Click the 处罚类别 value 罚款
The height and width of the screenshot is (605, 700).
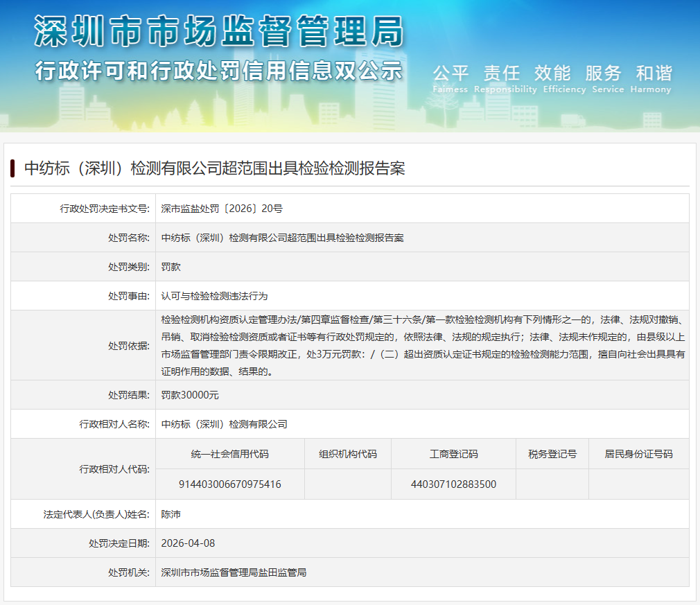(170, 266)
